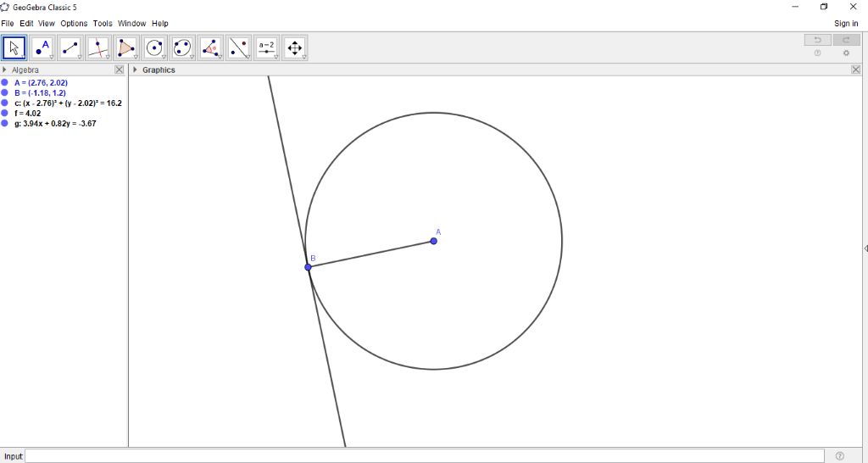Open the Input bar help icon

(x=840, y=456)
